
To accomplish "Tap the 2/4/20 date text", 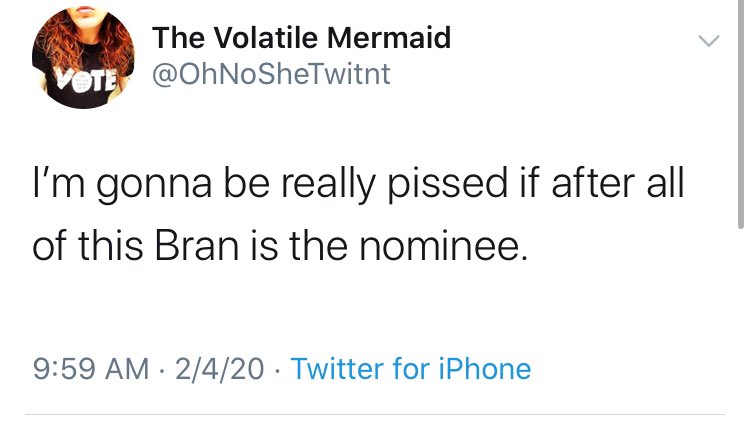I will [x=219, y=370].
